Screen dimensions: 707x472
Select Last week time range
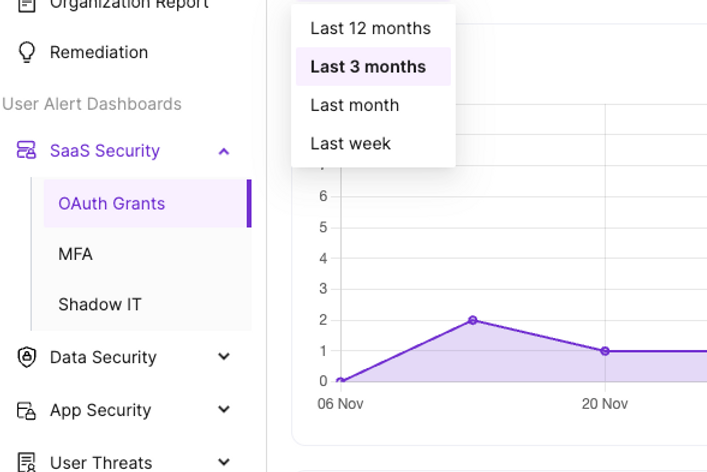pos(350,143)
